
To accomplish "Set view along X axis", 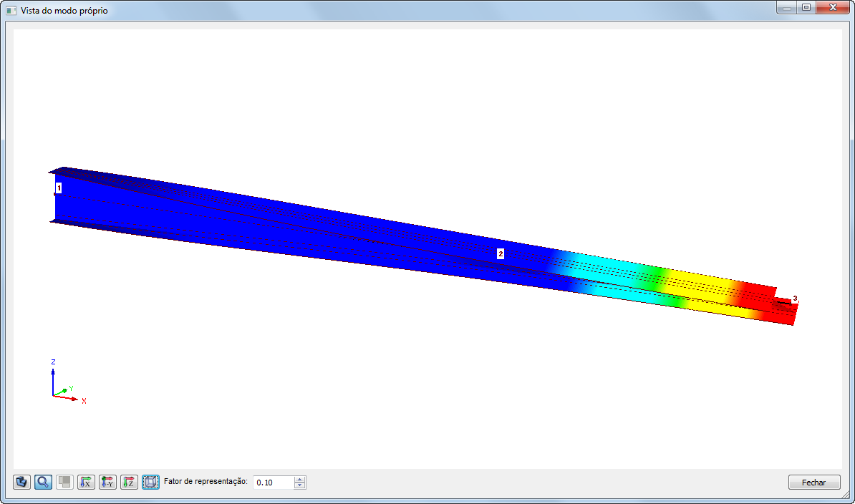I will pyautogui.click(x=86, y=483).
